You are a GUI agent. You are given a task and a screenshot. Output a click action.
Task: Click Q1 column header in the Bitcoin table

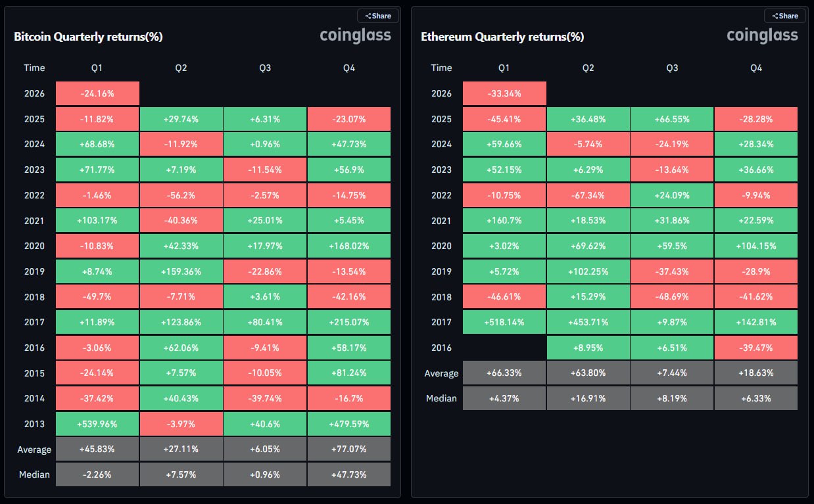pos(97,68)
